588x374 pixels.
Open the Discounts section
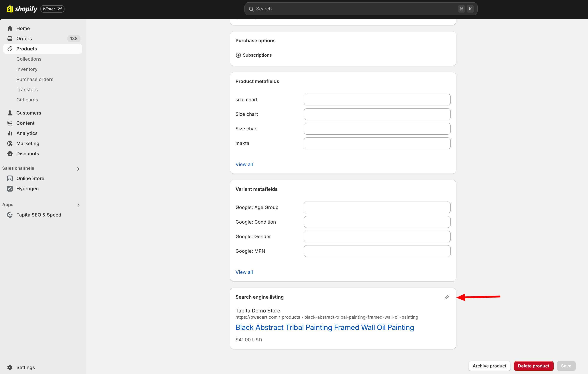[x=27, y=153]
